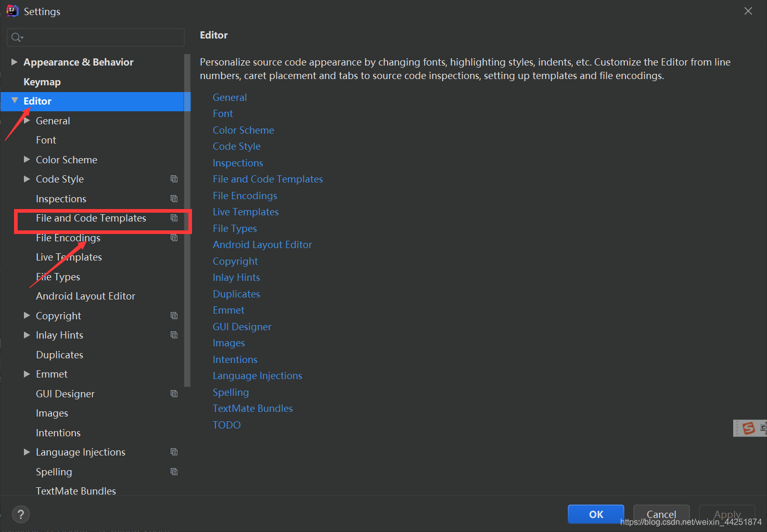Collapse the Editor tree section
767x532 pixels.
pos(14,101)
